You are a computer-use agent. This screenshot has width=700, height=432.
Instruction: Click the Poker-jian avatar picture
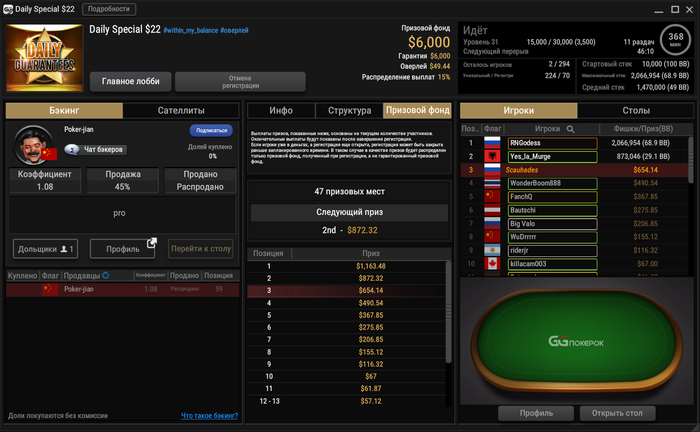32,145
